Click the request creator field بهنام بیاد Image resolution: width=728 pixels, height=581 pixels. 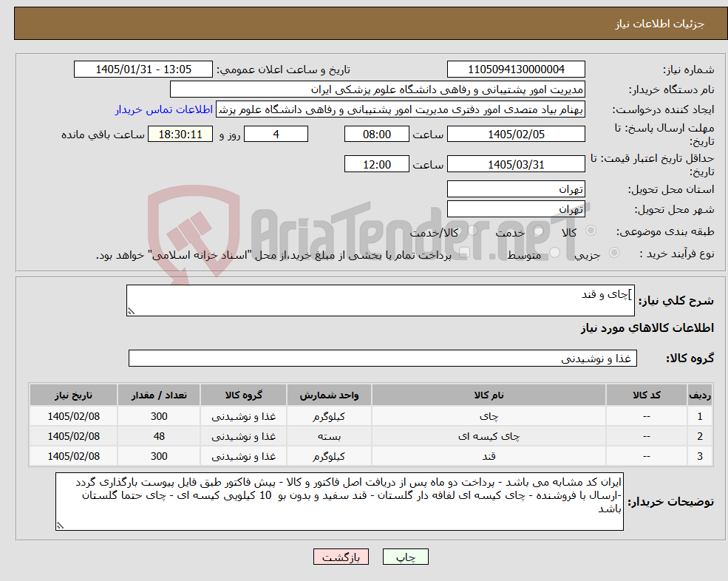point(400,109)
